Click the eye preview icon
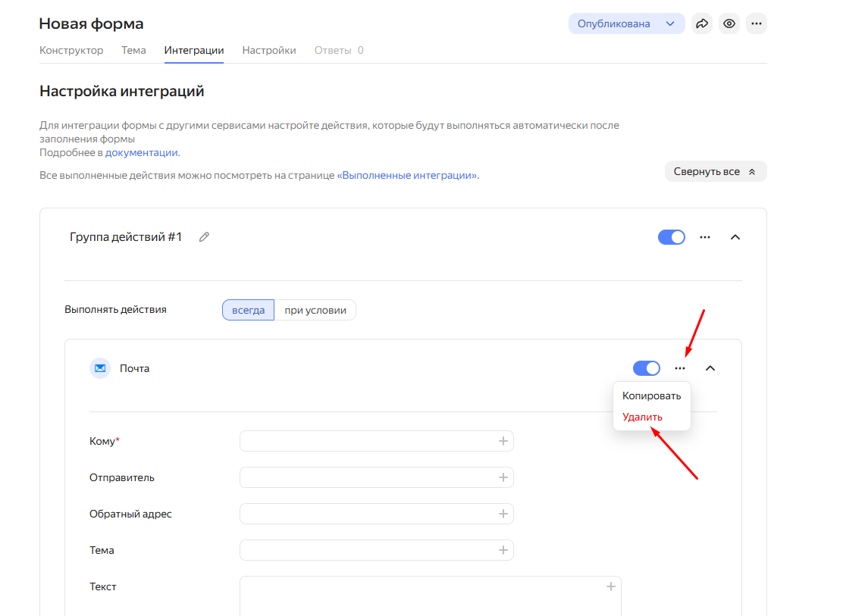 coord(729,23)
